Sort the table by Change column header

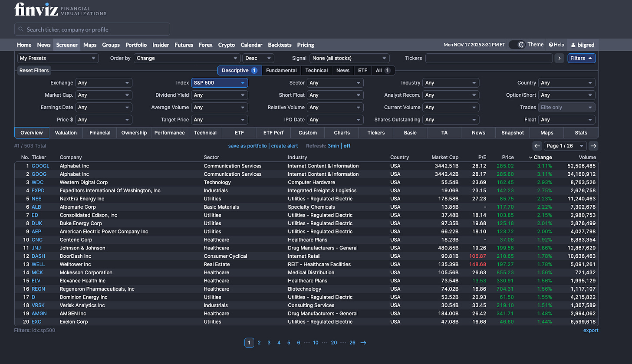[543, 157]
